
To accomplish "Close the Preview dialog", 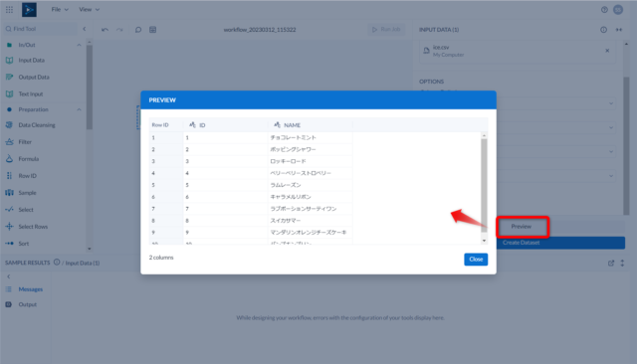I will tap(476, 260).
